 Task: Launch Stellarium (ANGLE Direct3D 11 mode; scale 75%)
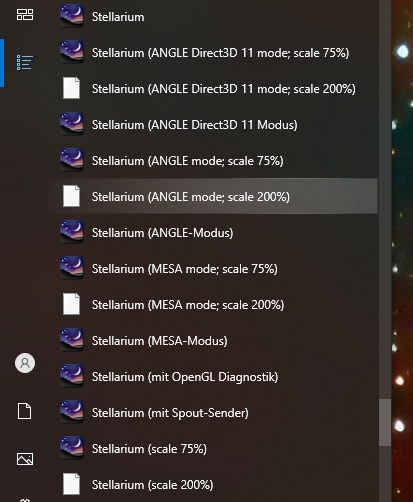click(x=213, y=53)
